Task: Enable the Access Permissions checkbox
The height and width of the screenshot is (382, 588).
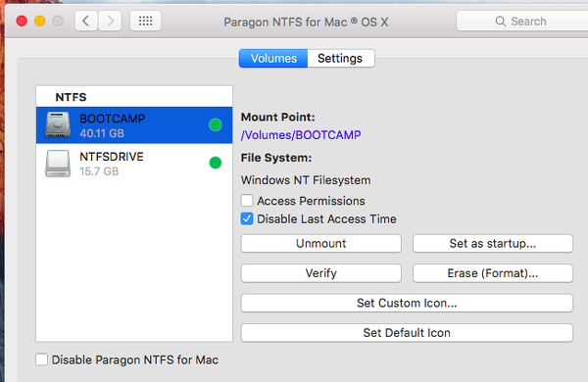Action: 247,201
